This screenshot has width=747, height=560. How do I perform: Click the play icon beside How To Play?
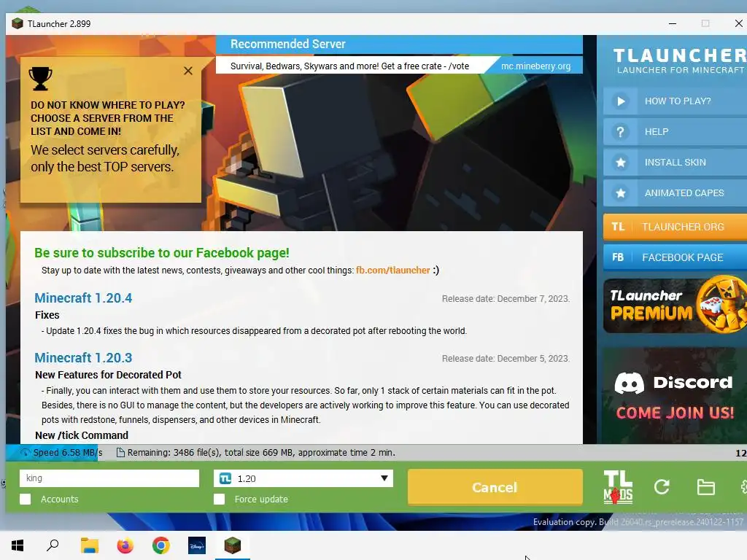pos(620,101)
